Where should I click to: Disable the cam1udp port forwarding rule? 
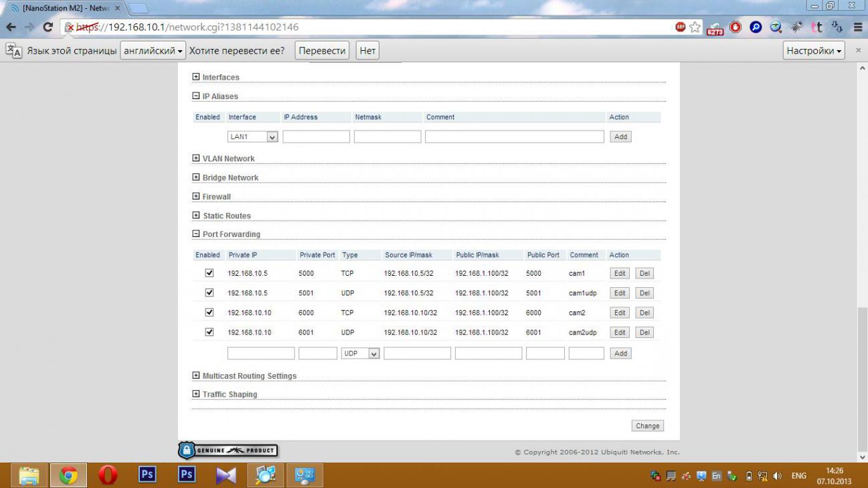click(209, 293)
